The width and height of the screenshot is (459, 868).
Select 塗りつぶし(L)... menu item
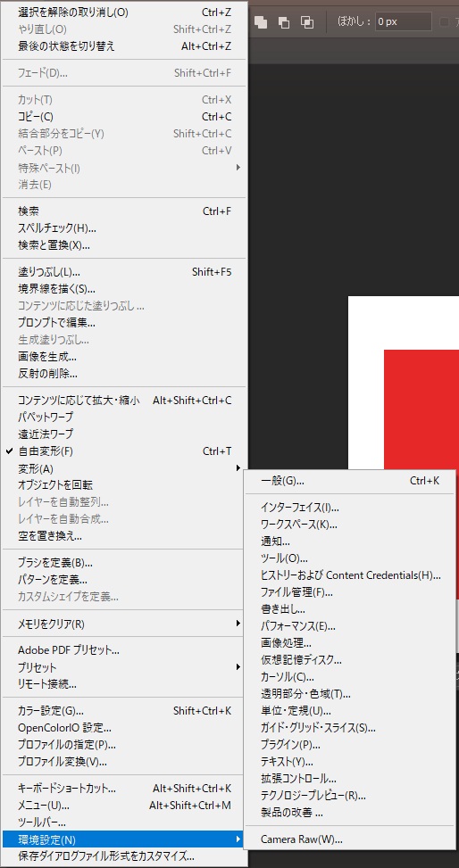[125, 272]
